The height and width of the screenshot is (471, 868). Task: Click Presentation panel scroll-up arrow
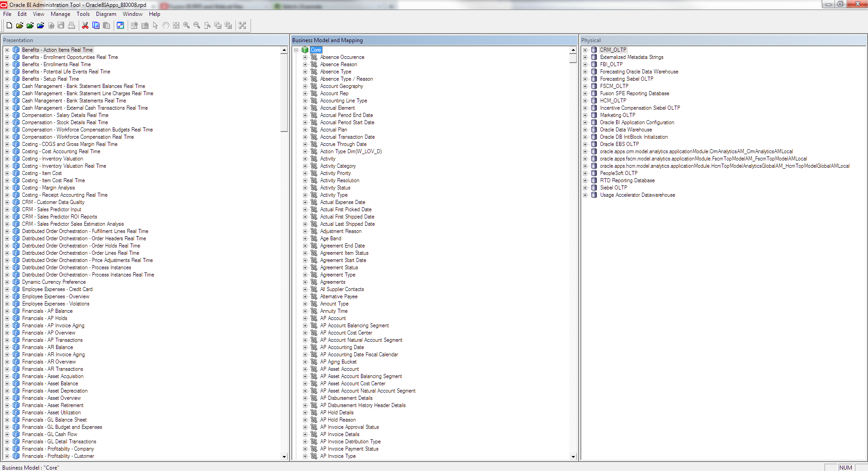(284, 50)
